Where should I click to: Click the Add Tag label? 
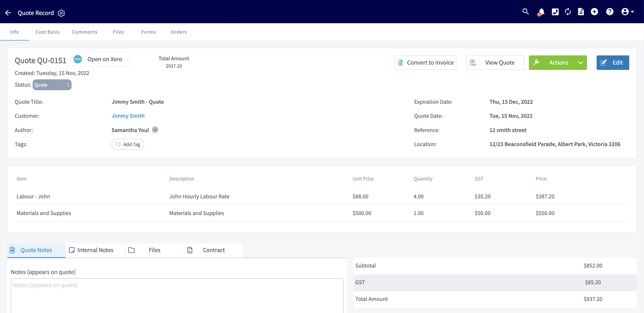pos(132,144)
